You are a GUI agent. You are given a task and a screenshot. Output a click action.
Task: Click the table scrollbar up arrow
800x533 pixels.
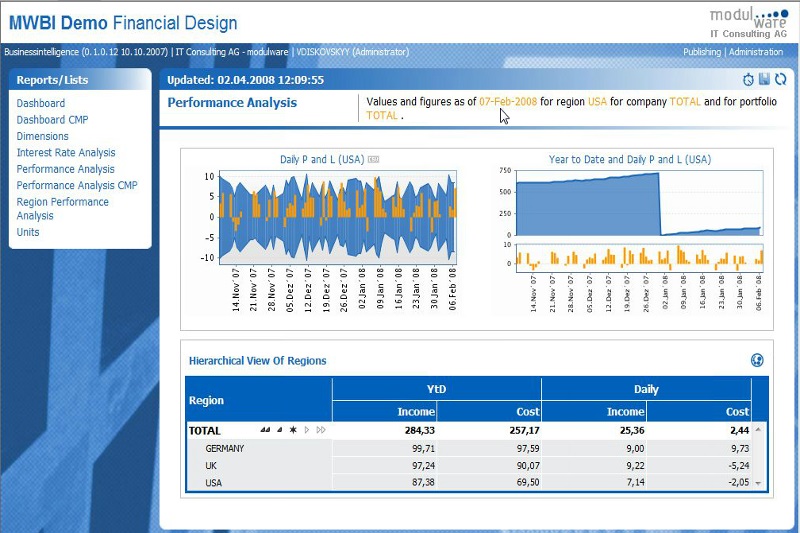pos(758,430)
